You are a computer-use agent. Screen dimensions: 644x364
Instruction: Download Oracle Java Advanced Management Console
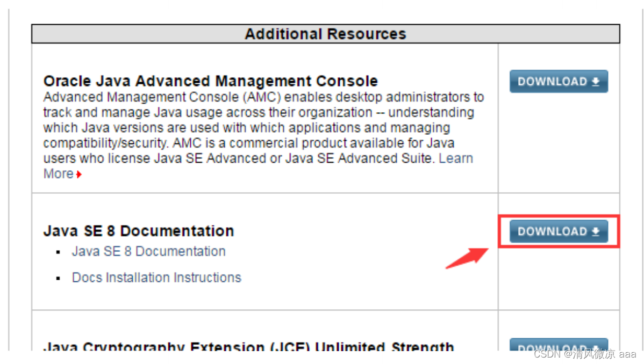point(559,81)
